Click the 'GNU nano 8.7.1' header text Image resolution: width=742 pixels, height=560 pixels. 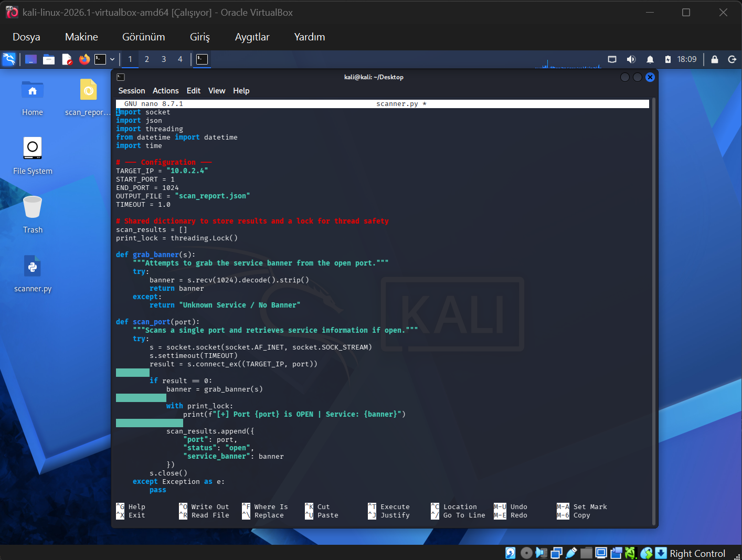[x=154, y=104]
